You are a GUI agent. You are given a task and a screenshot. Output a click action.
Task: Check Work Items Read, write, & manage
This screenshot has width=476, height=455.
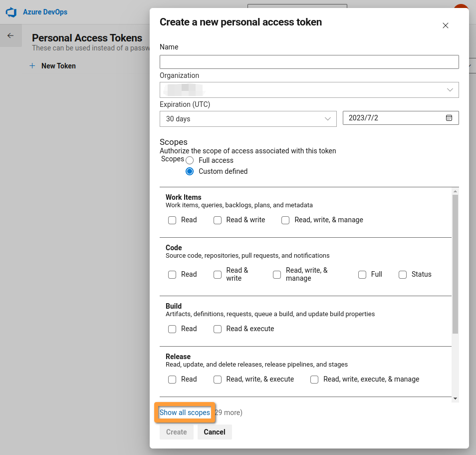[x=285, y=220]
